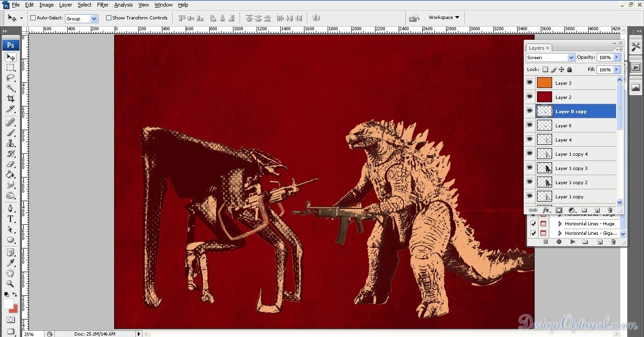The image size is (644, 337).
Task: Select the Type tool
Action: [x=10, y=219]
